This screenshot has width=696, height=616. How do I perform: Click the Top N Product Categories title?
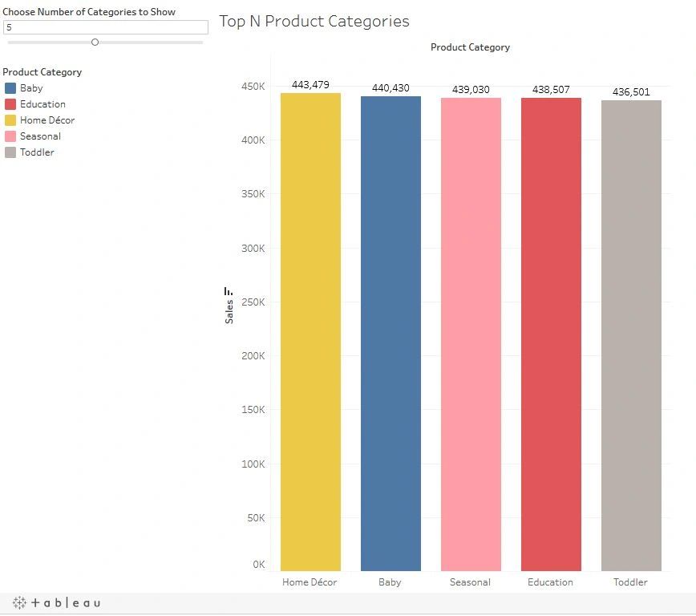314,22
